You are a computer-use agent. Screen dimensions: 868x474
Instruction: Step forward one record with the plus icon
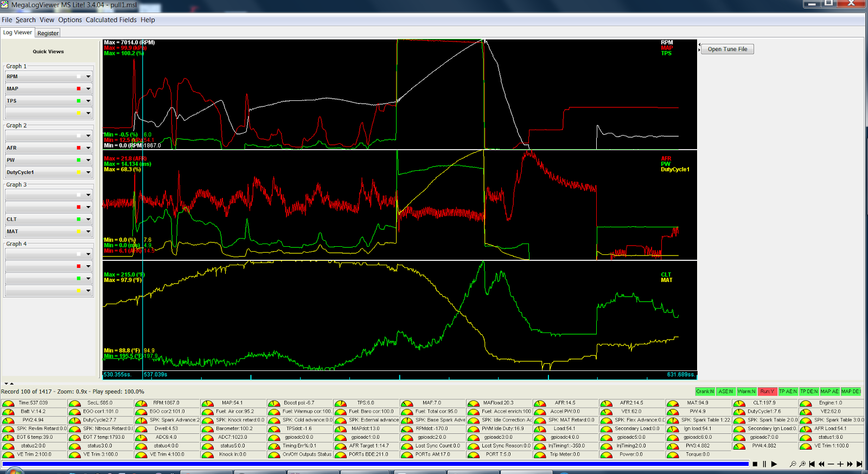[x=840, y=464]
